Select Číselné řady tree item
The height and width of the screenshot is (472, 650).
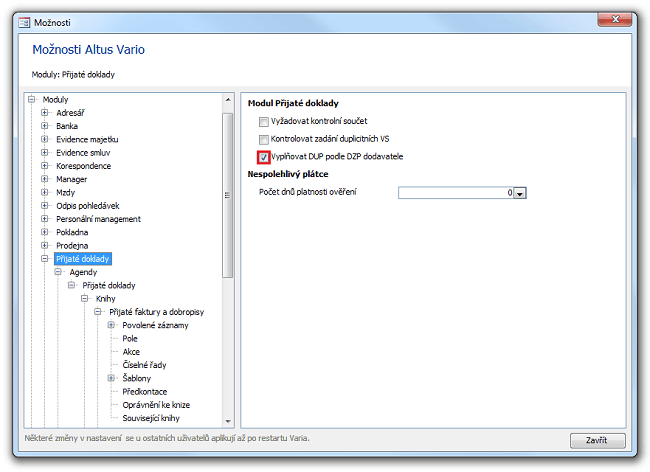pyautogui.click(x=144, y=365)
